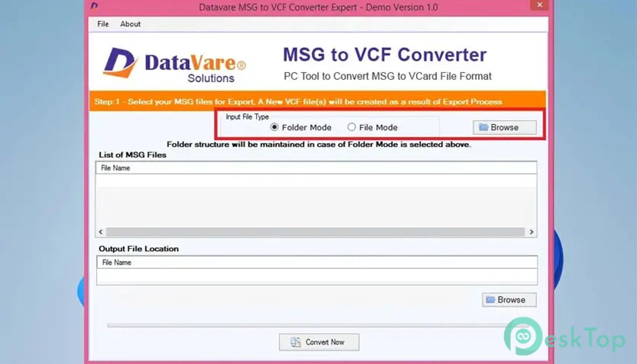Click File Name header under Output File Location
This screenshot has width=637, height=364.
[117, 263]
